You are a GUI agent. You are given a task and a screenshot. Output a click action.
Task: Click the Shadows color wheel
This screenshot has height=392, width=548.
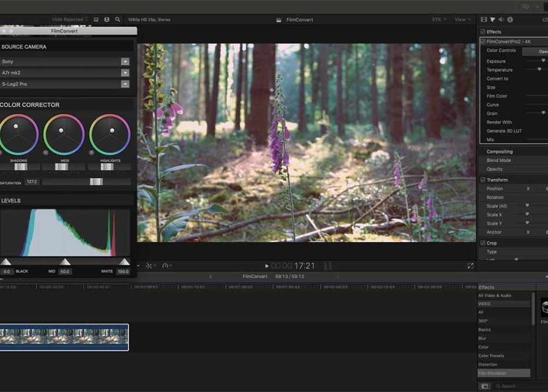[18, 134]
